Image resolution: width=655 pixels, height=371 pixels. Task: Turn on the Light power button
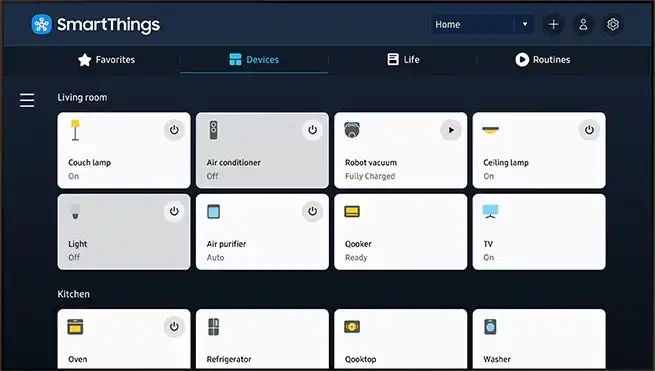pos(174,211)
